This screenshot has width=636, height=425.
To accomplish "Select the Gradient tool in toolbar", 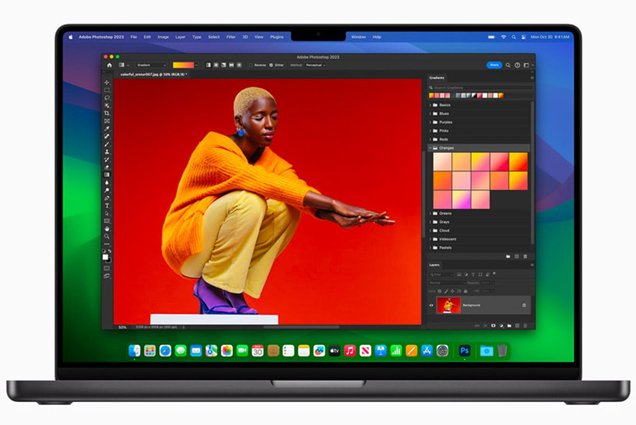I will [107, 175].
